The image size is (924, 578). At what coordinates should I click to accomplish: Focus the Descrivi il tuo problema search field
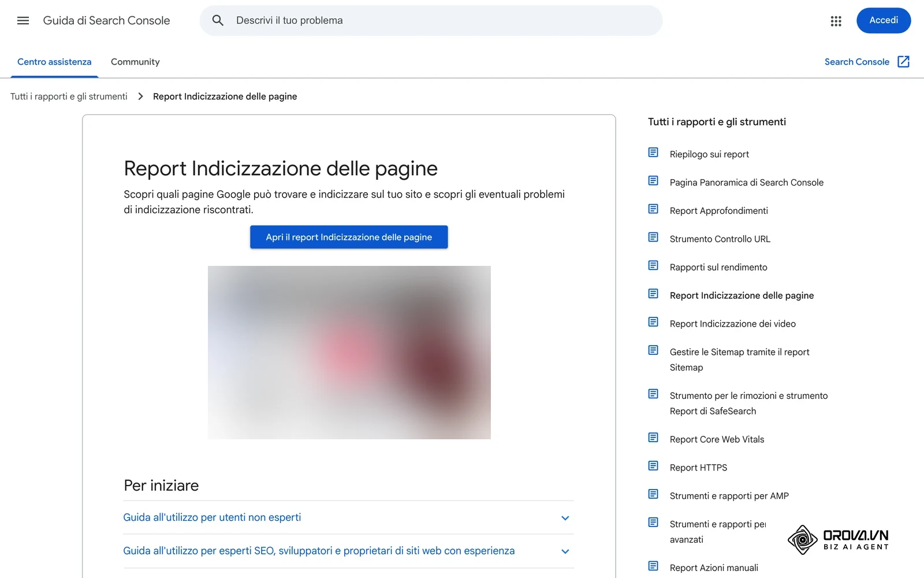click(x=431, y=21)
